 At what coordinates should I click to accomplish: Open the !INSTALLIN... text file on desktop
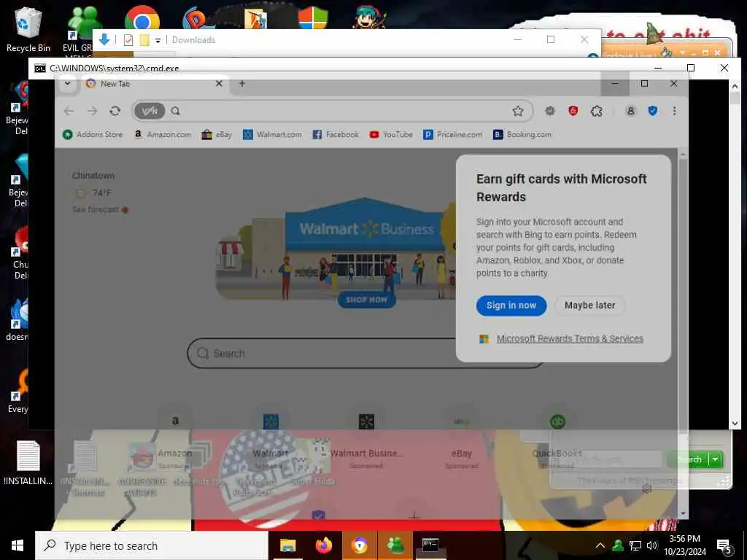click(28, 463)
